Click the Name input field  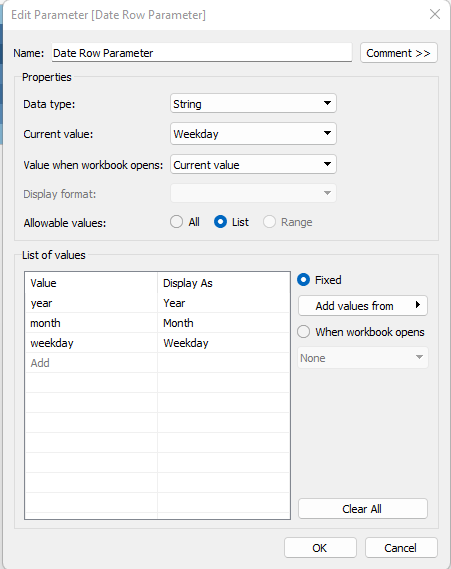(202, 53)
